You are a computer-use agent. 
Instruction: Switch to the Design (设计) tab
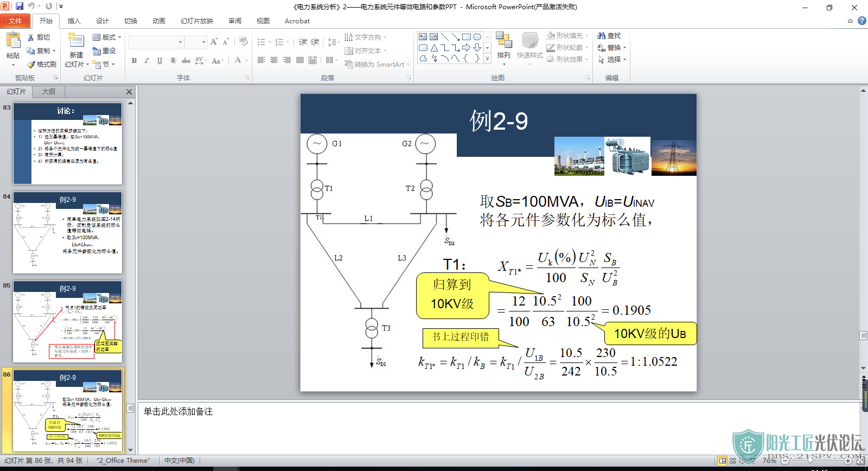coord(102,21)
